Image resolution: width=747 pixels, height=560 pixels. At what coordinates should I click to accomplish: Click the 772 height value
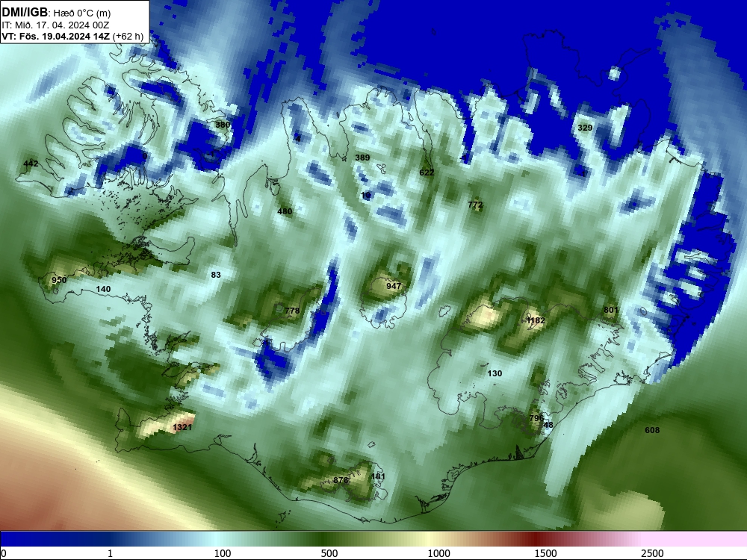coord(475,205)
